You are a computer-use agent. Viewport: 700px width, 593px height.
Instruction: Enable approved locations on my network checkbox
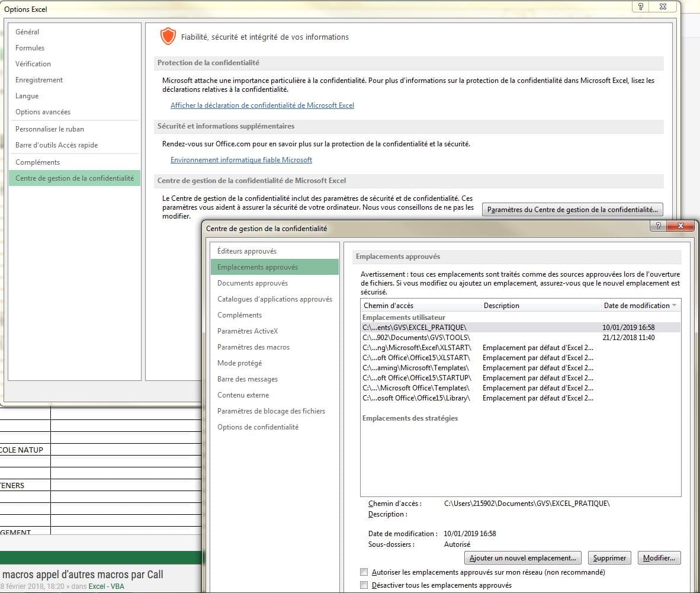coord(364,572)
